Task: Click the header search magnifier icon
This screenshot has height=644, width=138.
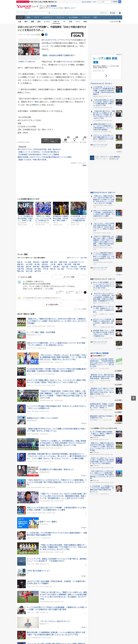Action: pyautogui.click(x=120, y=2)
